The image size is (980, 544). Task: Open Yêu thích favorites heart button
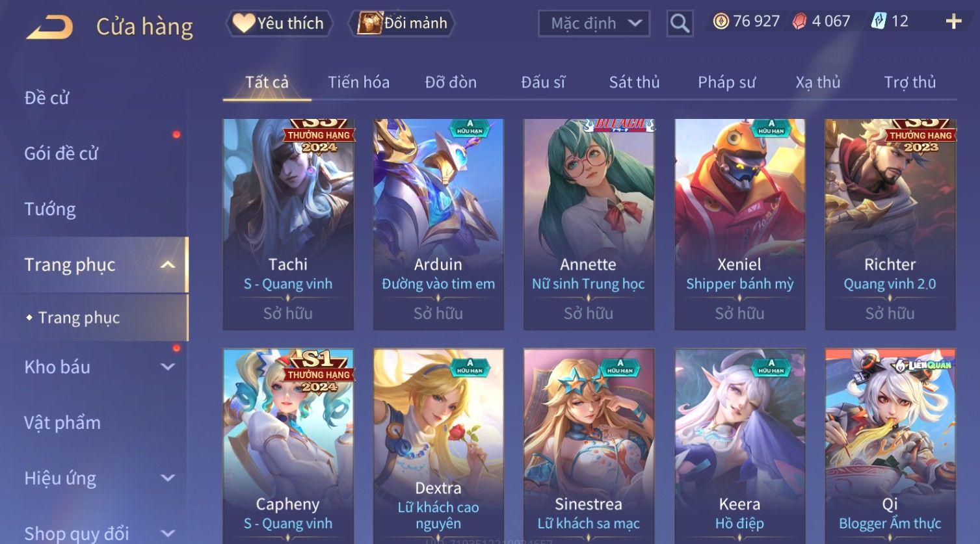point(280,23)
